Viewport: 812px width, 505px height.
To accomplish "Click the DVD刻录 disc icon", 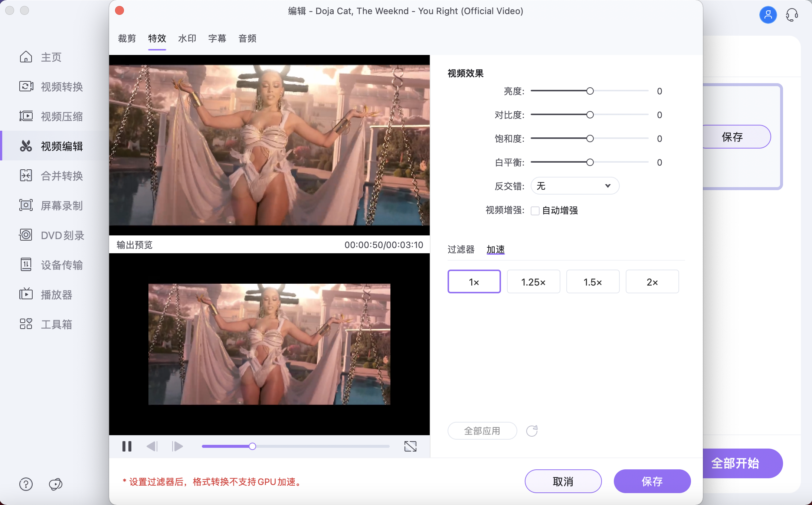I will (x=26, y=235).
